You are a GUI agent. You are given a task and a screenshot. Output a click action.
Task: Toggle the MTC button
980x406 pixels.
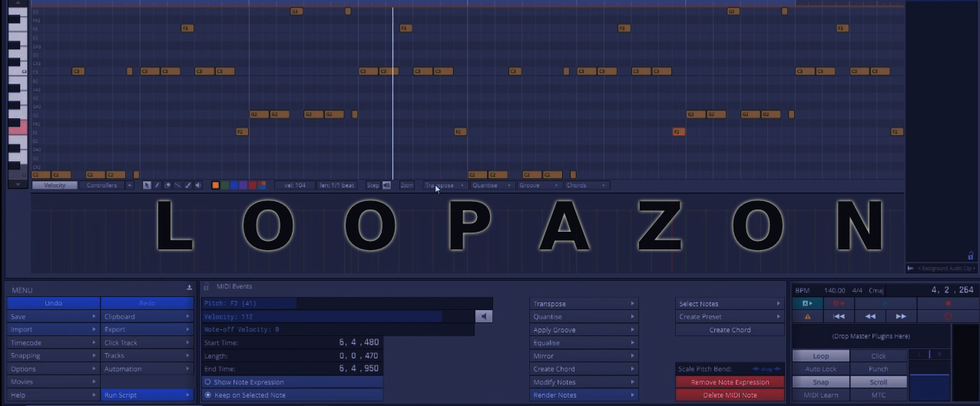click(879, 395)
